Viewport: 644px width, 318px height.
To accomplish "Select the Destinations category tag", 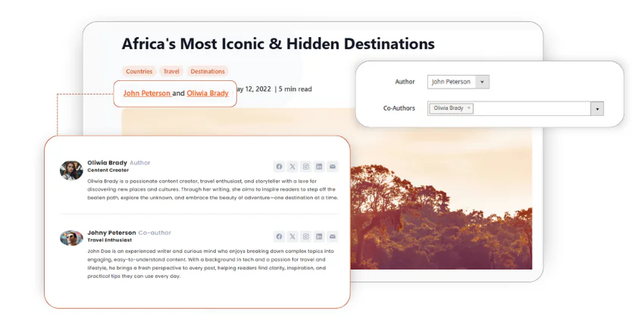I will point(208,71).
